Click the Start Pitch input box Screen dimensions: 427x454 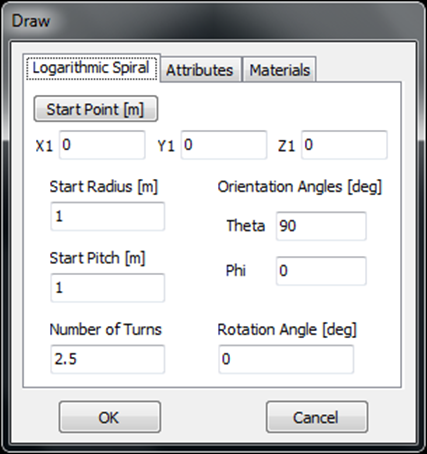[x=107, y=288]
